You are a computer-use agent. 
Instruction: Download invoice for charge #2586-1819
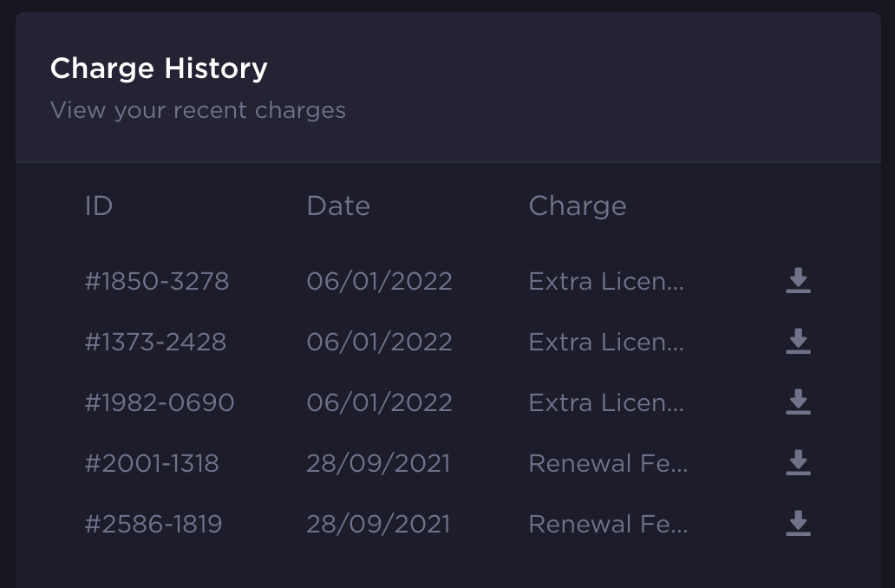click(x=798, y=524)
